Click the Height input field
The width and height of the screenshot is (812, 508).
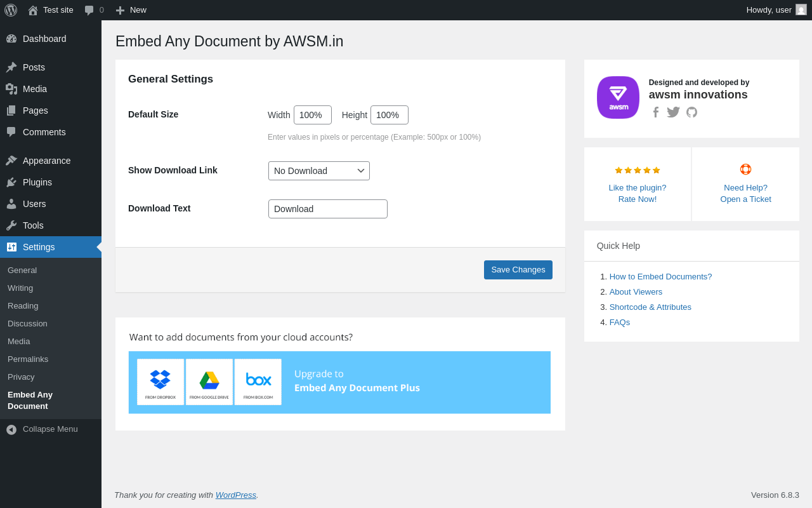pyautogui.click(x=390, y=115)
